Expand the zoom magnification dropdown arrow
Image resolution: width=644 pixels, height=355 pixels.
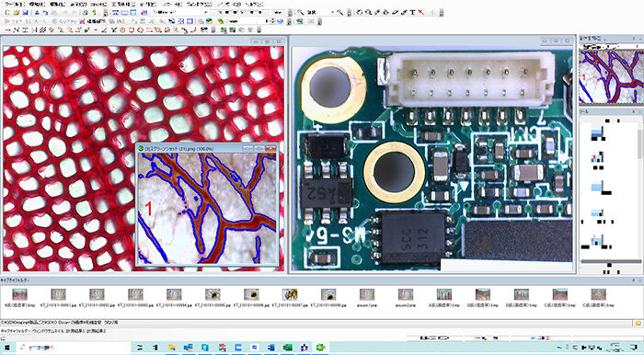333,12
